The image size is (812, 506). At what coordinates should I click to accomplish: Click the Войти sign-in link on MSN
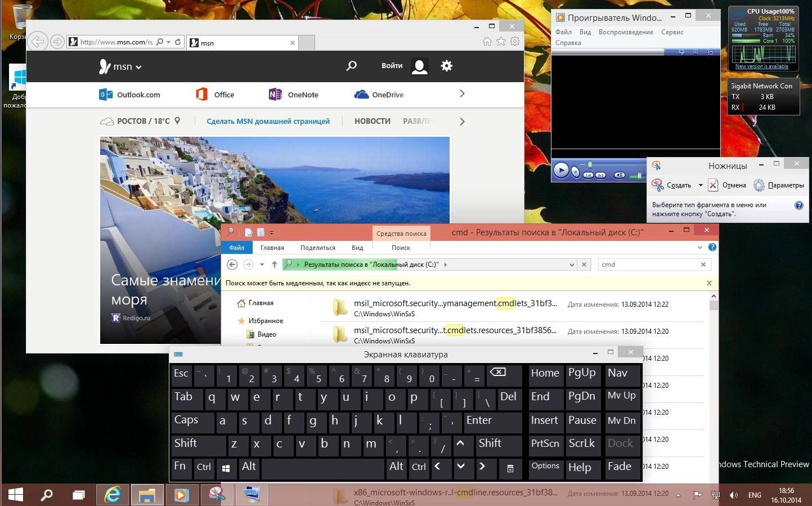pos(392,66)
